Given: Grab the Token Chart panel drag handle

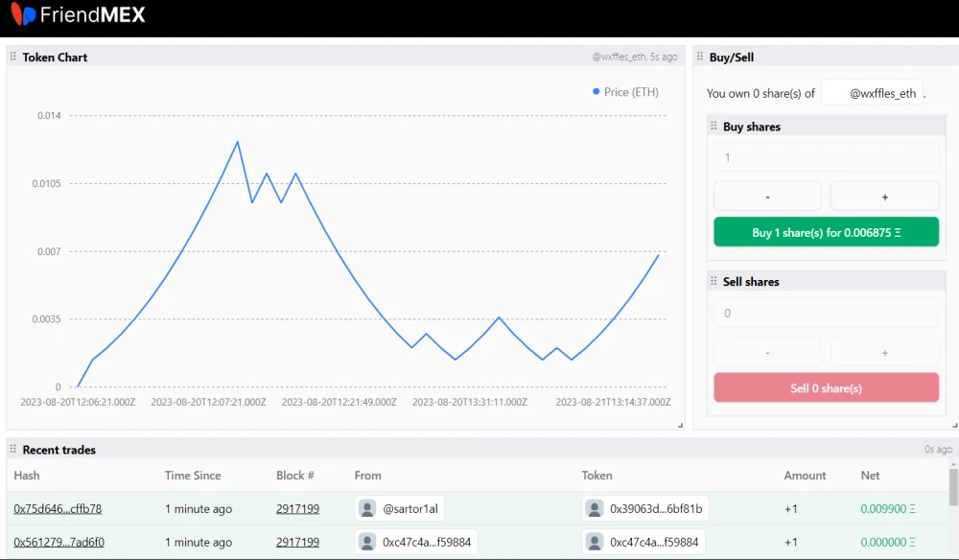Looking at the screenshot, I should tap(12, 57).
